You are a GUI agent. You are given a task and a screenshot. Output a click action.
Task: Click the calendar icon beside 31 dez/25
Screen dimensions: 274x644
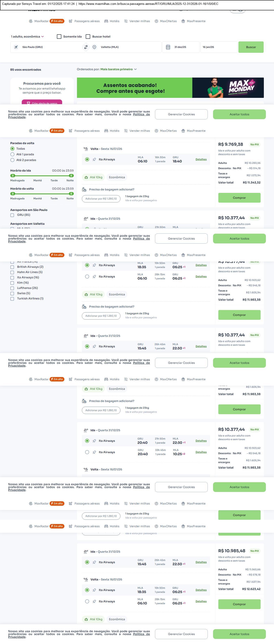pos(168,47)
